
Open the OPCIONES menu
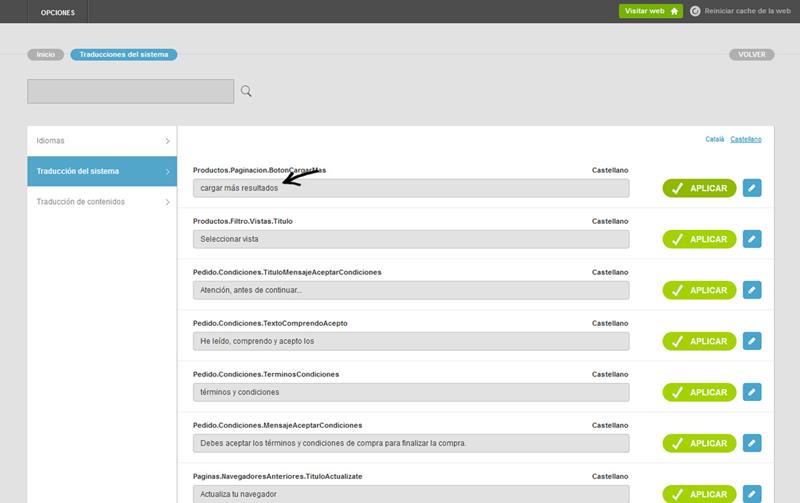pos(58,11)
